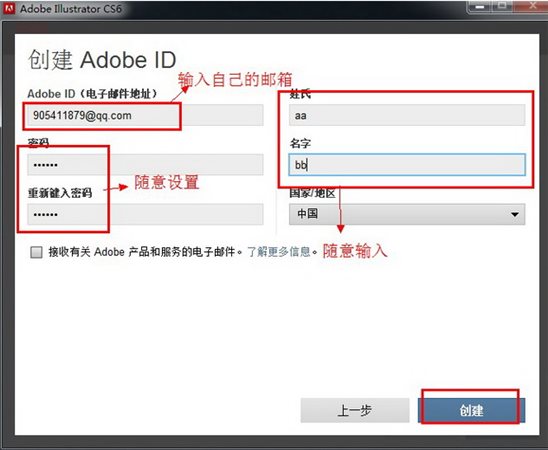Click the 姓氏 field containing aa
Image resolution: width=548 pixels, height=450 pixels.
click(x=407, y=115)
